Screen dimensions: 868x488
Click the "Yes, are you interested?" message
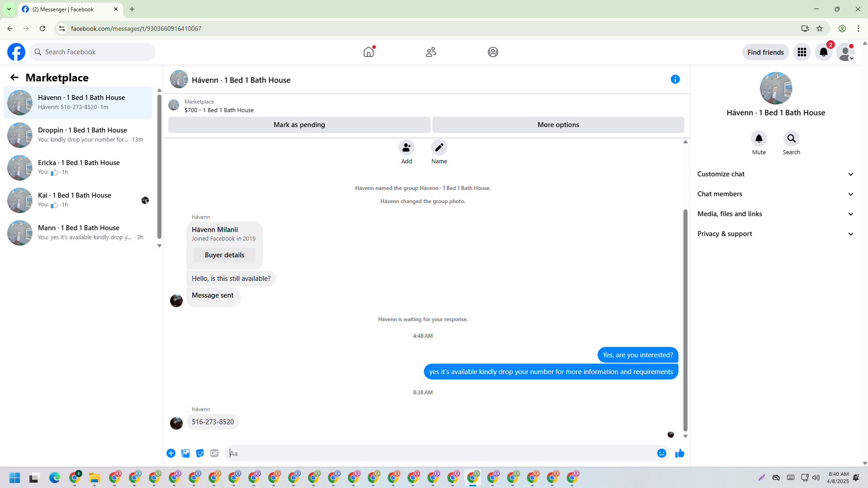coord(638,355)
